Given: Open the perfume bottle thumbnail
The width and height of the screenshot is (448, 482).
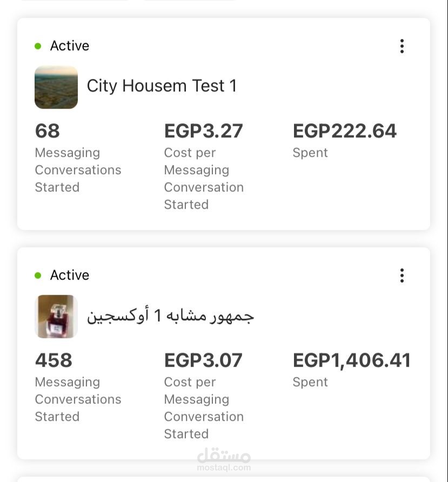Looking at the screenshot, I should [x=56, y=316].
